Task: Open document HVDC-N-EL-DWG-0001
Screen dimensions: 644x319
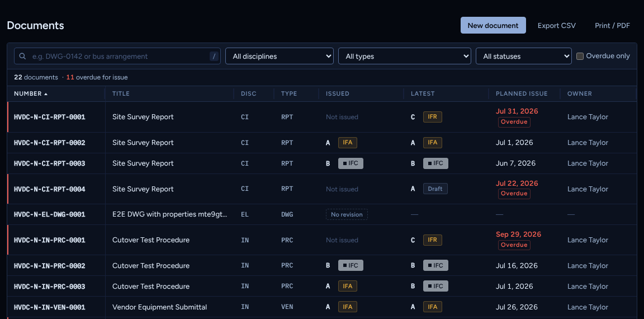Action: click(x=49, y=214)
